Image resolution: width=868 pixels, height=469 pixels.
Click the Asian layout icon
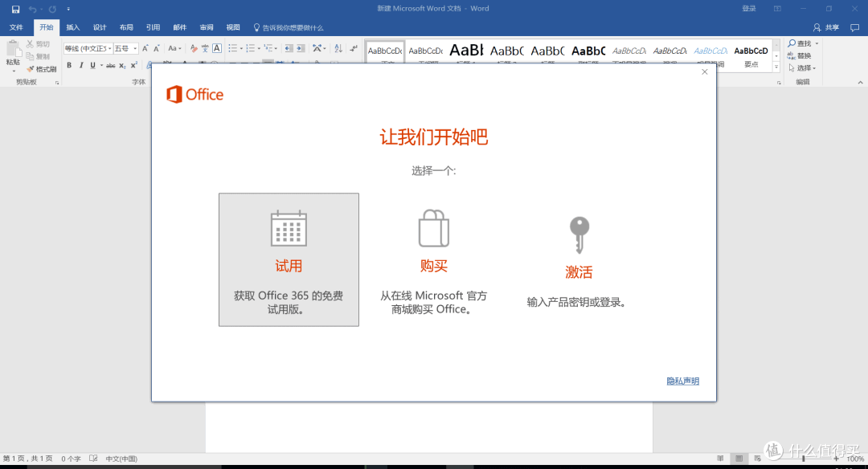(319, 49)
